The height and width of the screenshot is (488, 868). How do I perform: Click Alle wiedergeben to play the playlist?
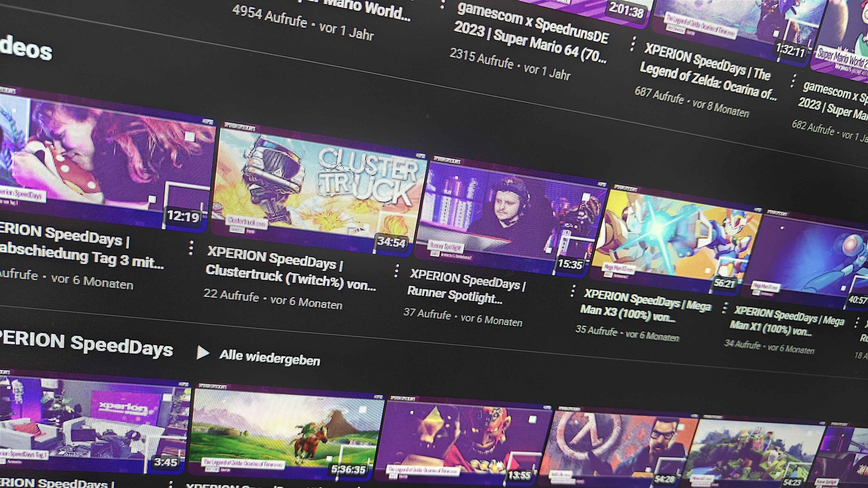(x=270, y=357)
